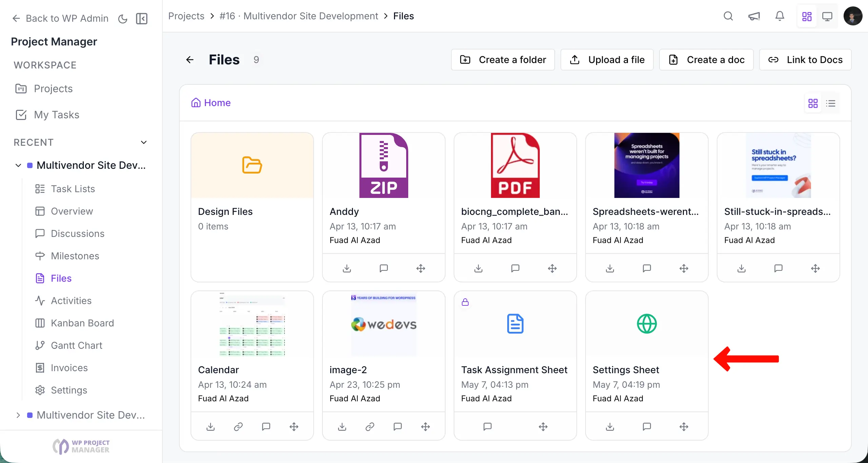Comment on the Anddy file
This screenshot has height=463, width=868.
pyautogui.click(x=384, y=268)
